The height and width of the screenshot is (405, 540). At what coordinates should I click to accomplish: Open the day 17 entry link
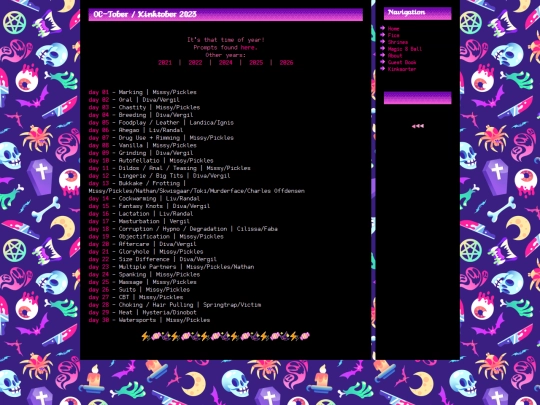98,221
